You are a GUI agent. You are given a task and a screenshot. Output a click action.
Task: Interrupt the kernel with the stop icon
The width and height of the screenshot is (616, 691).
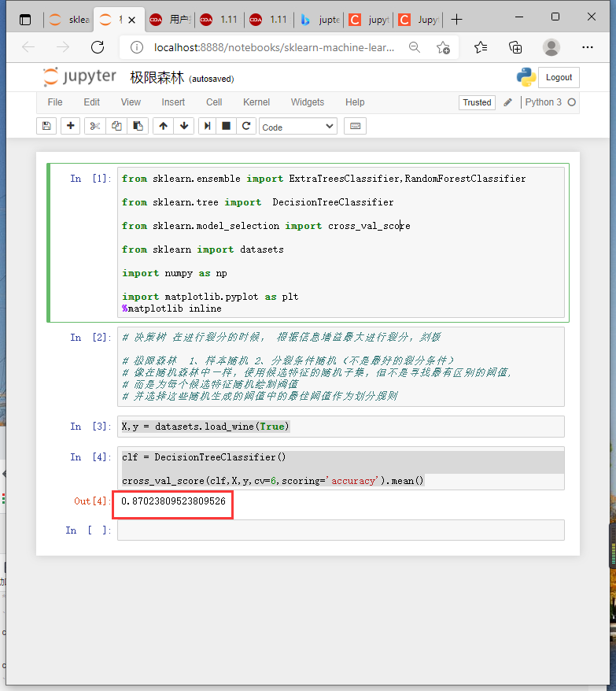(226, 126)
